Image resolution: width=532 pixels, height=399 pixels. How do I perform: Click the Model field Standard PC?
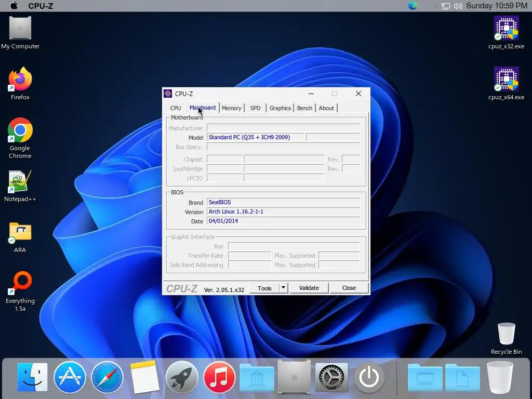point(256,137)
